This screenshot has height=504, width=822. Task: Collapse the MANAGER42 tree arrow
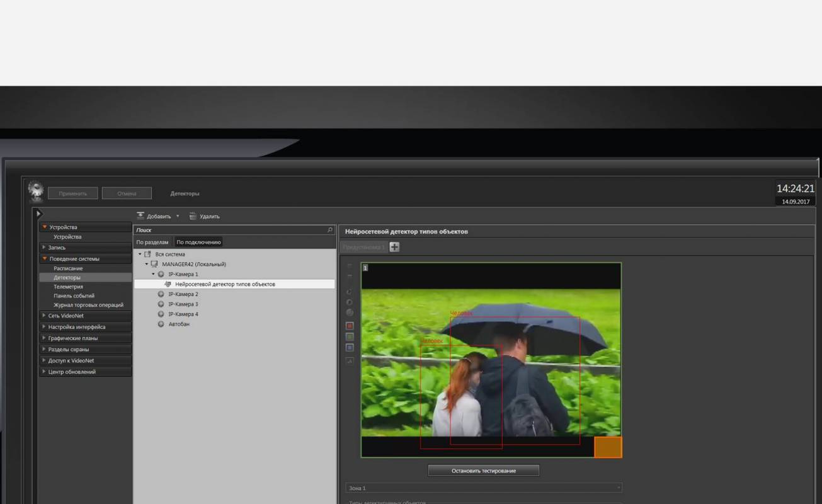(x=146, y=264)
